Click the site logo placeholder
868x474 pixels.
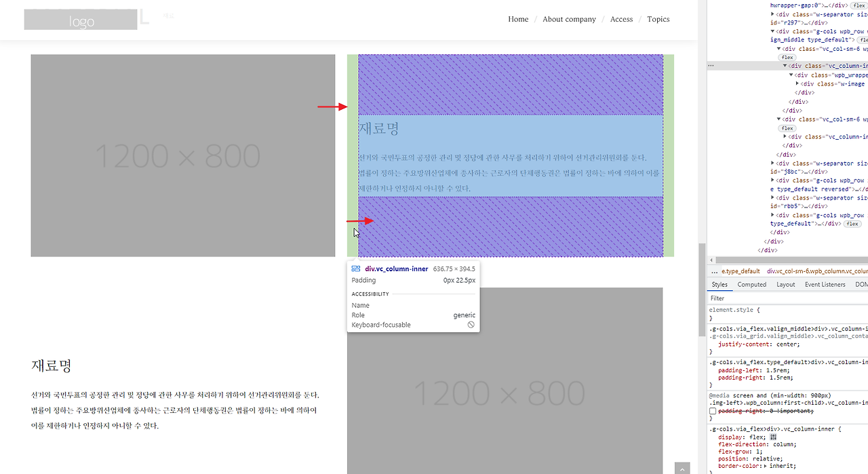point(81,20)
